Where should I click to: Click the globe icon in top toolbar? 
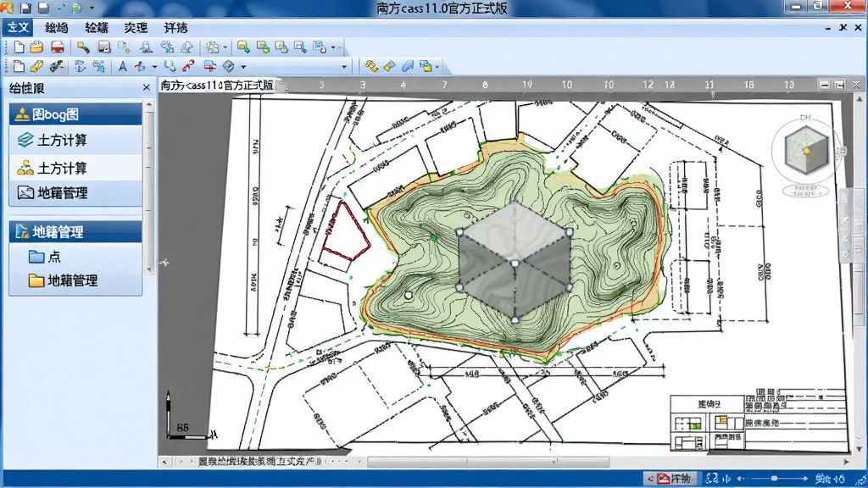tap(167, 47)
